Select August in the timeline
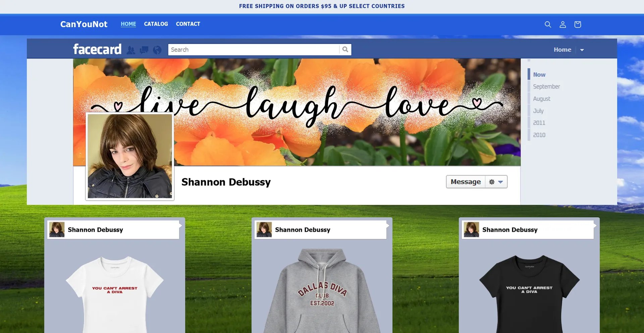The image size is (644, 333). click(x=542, y=99)
